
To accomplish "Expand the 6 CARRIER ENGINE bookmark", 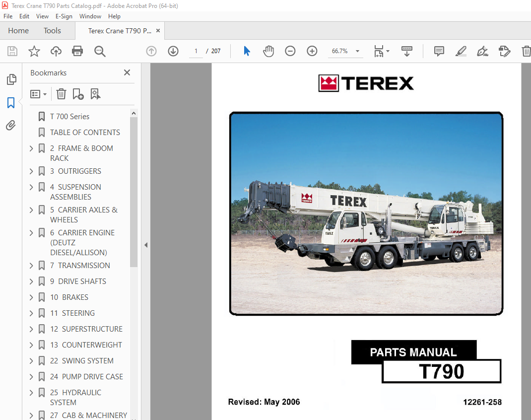I will (x=31, y=233).
